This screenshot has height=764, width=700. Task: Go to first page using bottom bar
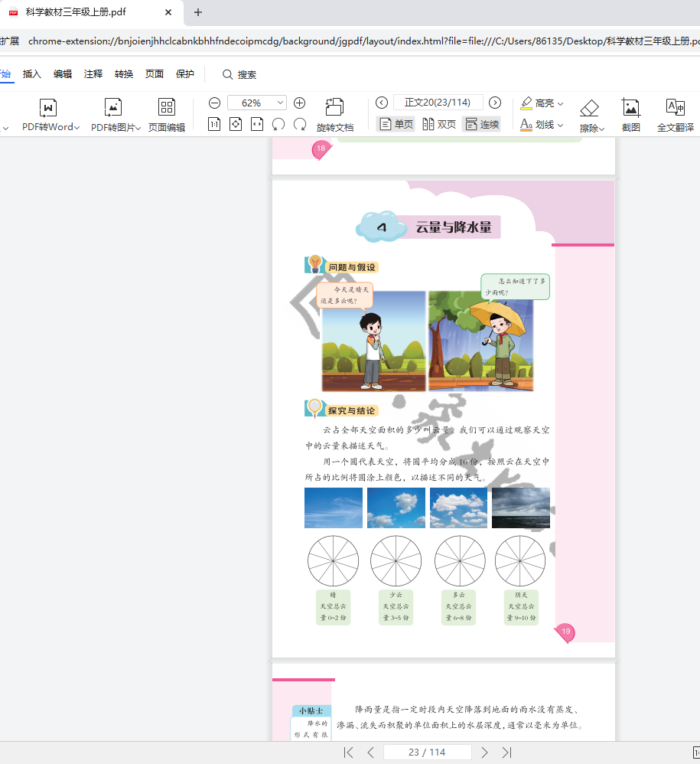[349, 753]
